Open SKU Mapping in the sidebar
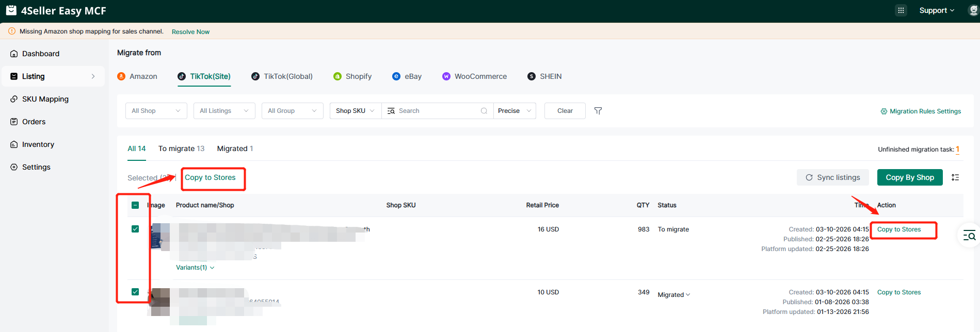The height and width of the screenshot is (332, 980). click(x=45, y=99)
